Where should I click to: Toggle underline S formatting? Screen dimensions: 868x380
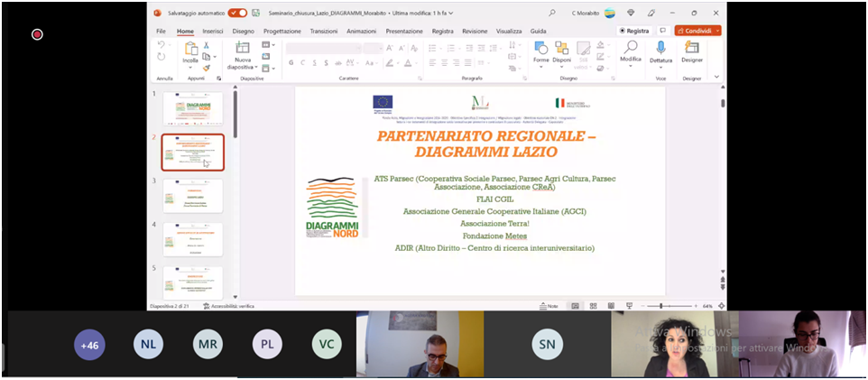click(x=314, y=62)
